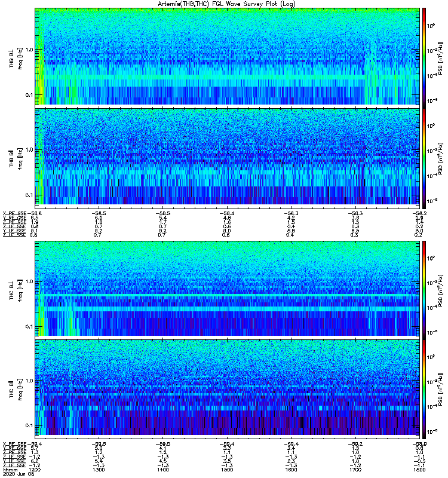Viewport: 448px width, 478px height.
Task: Click the X_RE_GSE value "-59.2"
Action: click(x=355, y=444)
